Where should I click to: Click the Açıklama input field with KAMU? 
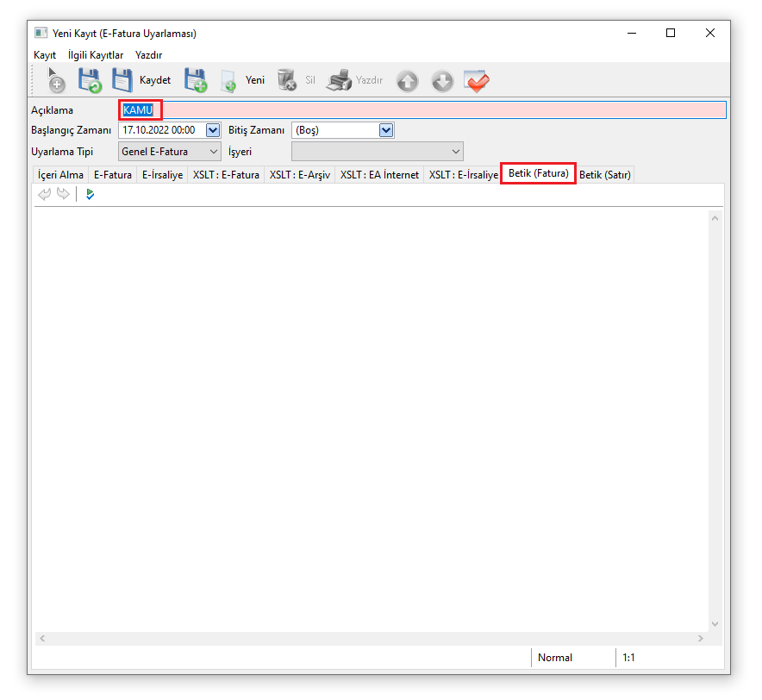coord(422,110)
